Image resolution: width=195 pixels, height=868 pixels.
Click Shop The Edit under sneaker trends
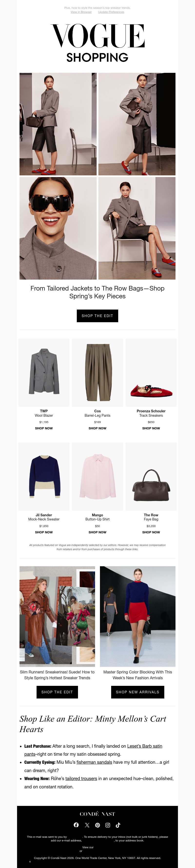pos(57,692)
